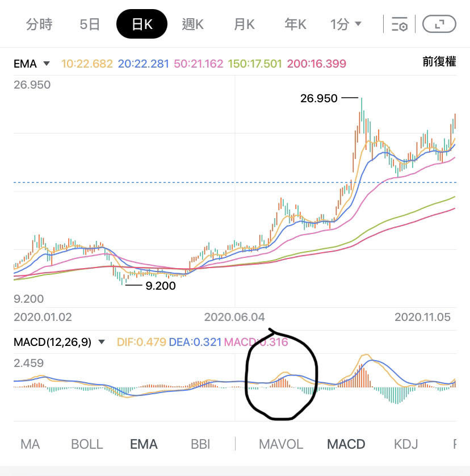
Task: Select the 日K daily candlestick tab
Action: click(x=142, y=24)
